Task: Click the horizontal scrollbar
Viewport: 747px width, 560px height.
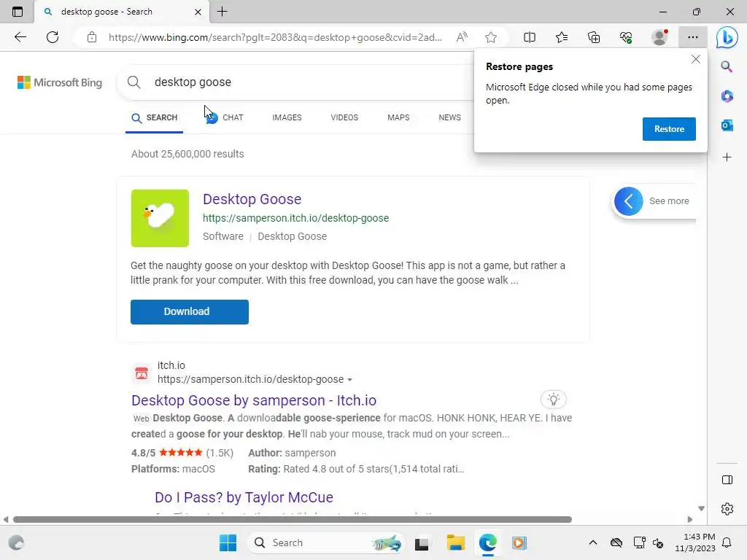Action: (293, 519)
